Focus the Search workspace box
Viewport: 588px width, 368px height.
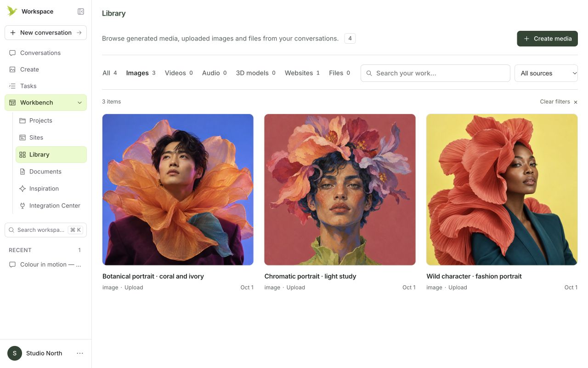click(45, 230)
